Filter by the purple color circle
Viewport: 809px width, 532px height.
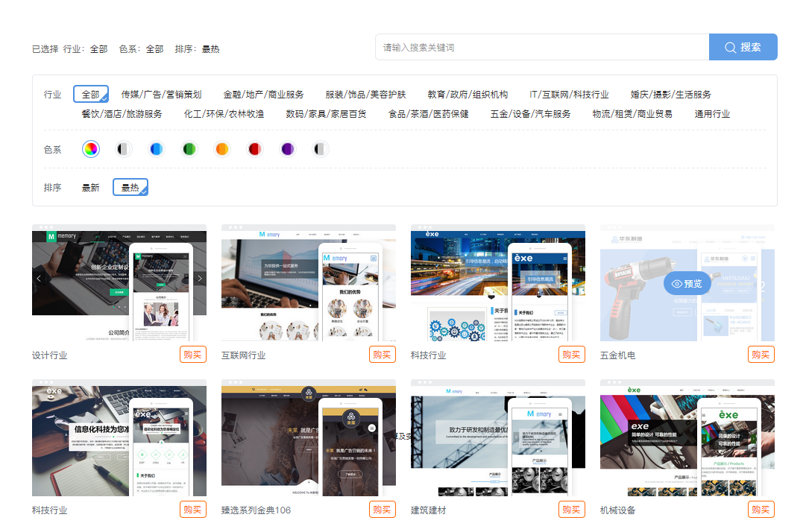(x=288, y=149)
